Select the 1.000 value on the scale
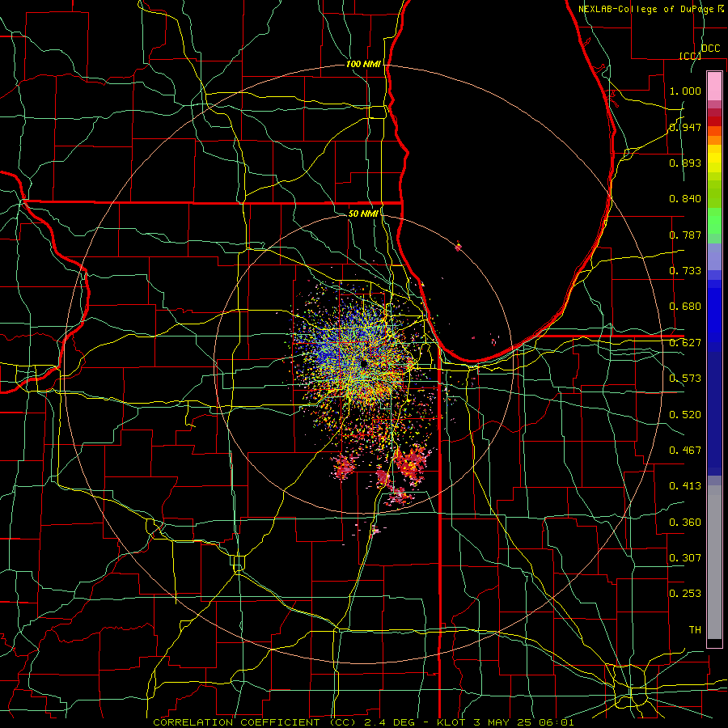Viewport: 728px width, 728px height. (685, 91)
